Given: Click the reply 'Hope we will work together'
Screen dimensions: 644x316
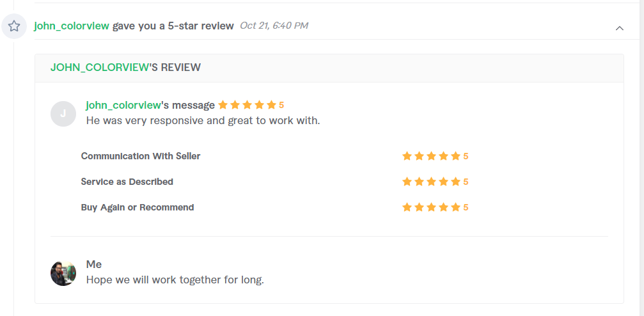Looking at the screenshot, I should 175,280.
